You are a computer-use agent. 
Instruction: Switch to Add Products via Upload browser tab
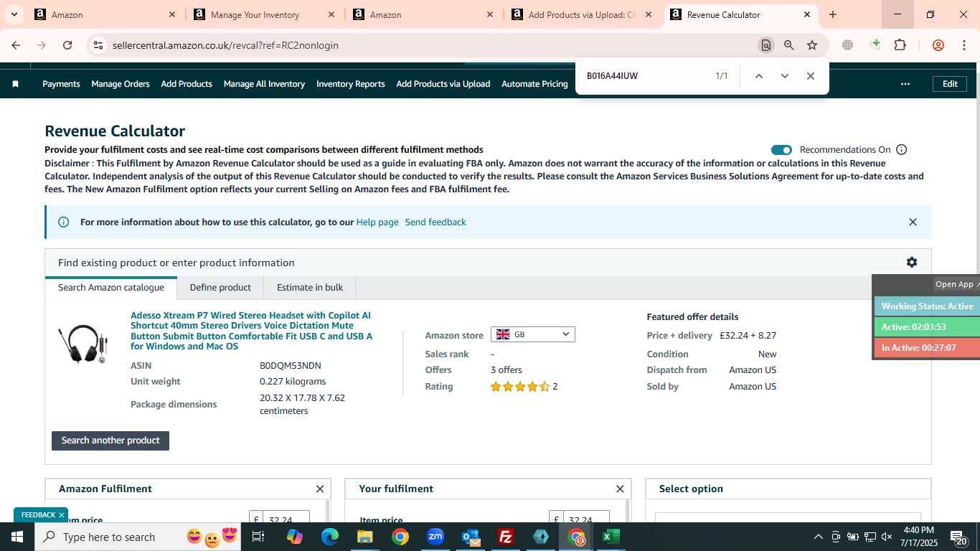tap(582, 14)
